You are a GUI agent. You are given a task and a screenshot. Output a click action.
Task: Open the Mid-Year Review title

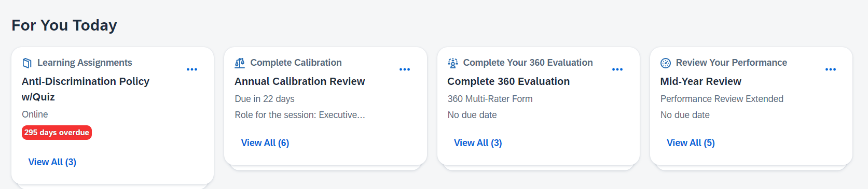pyautogui.click(x=700, y=81)
